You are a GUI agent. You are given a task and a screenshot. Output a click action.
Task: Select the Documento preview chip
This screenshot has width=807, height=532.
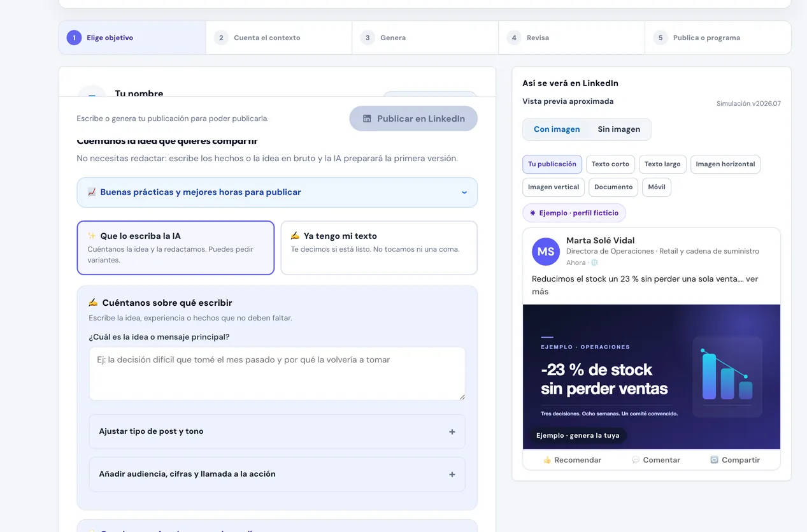pos(614,187)
